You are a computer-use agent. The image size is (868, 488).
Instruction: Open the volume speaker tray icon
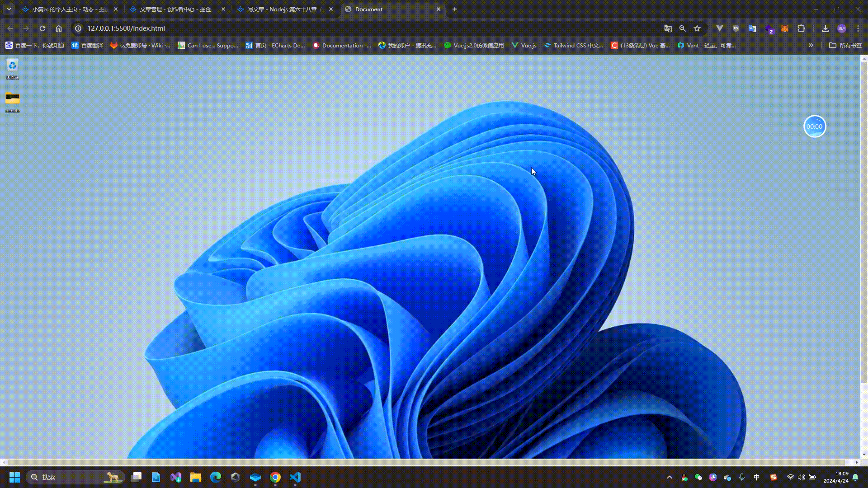802,477
